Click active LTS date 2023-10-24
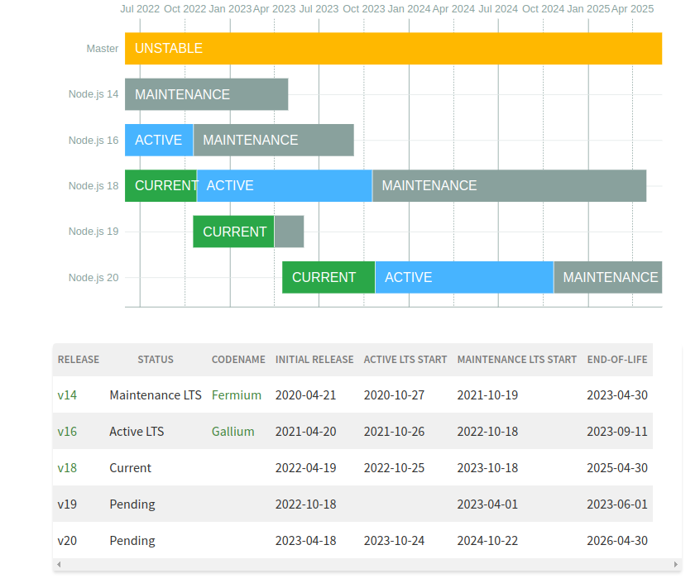 [x=394, y=541]
